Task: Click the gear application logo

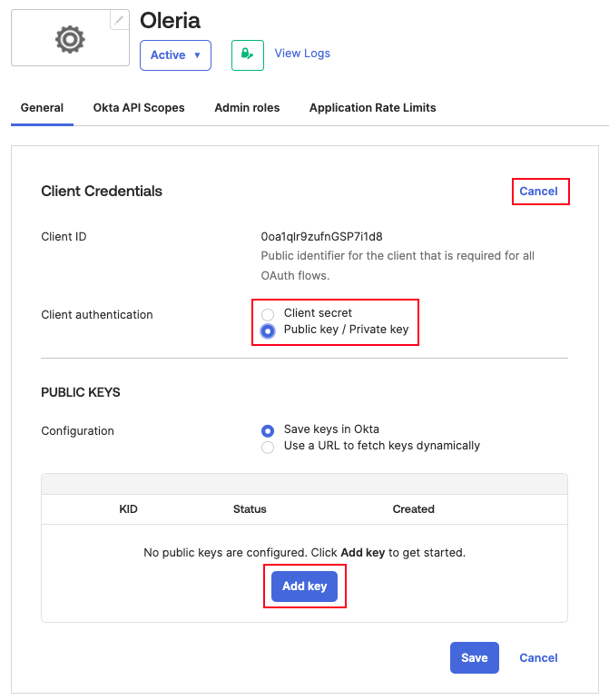Action: (x=70, y=40)
